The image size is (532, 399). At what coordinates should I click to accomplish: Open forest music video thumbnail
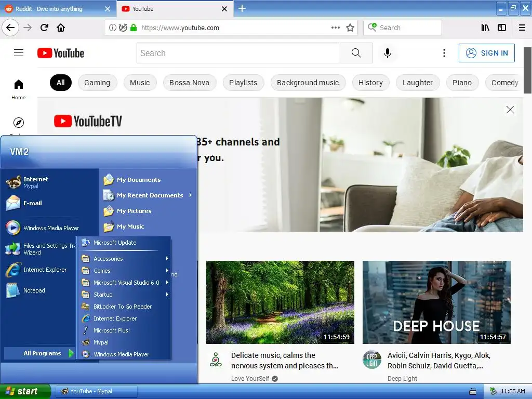(x=280, y=302)
